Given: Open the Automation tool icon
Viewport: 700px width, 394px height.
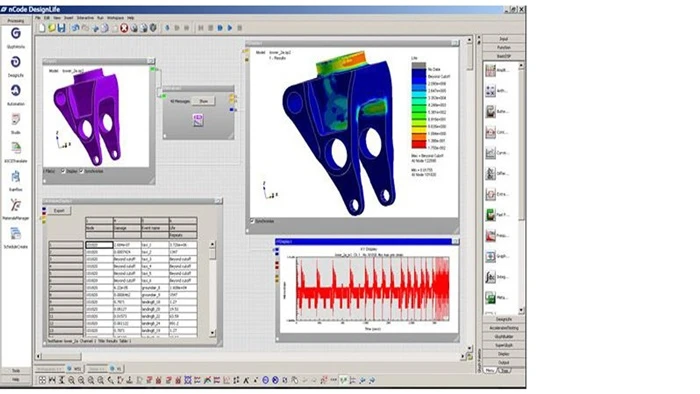Looking at the screenshot, I should tap(16, 91).
